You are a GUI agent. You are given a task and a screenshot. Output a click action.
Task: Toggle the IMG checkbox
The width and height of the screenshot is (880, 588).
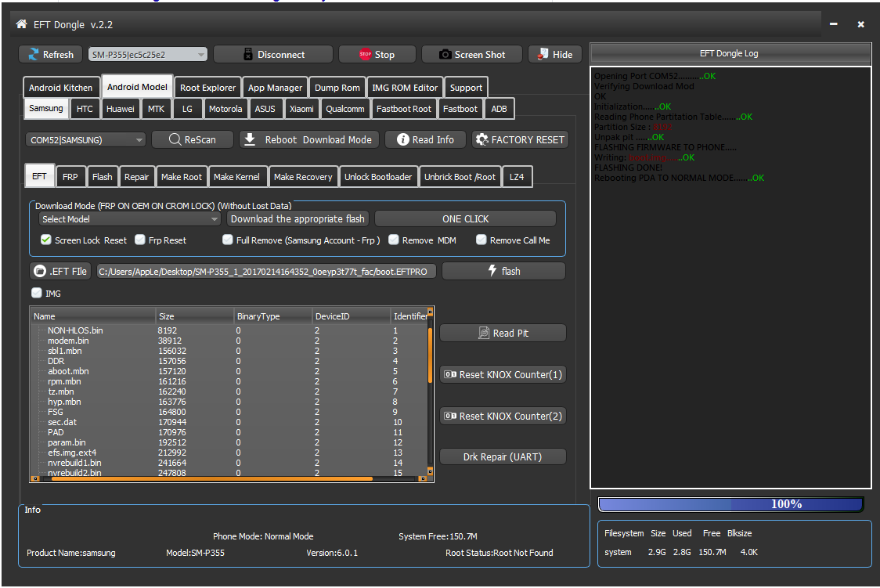pos(37,293)
